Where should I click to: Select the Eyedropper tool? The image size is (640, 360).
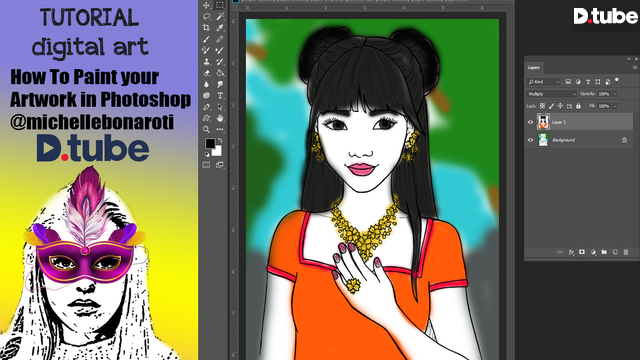[x=220, y=28]
